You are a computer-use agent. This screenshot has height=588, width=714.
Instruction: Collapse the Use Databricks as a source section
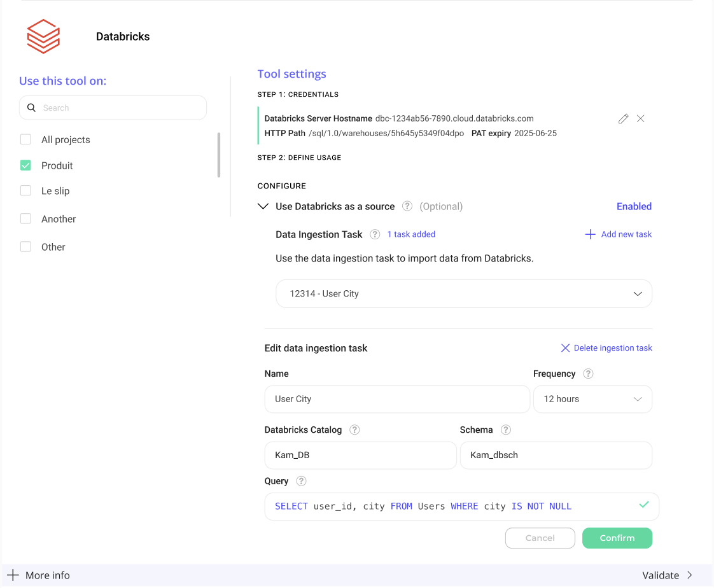(x=263, y=206)
